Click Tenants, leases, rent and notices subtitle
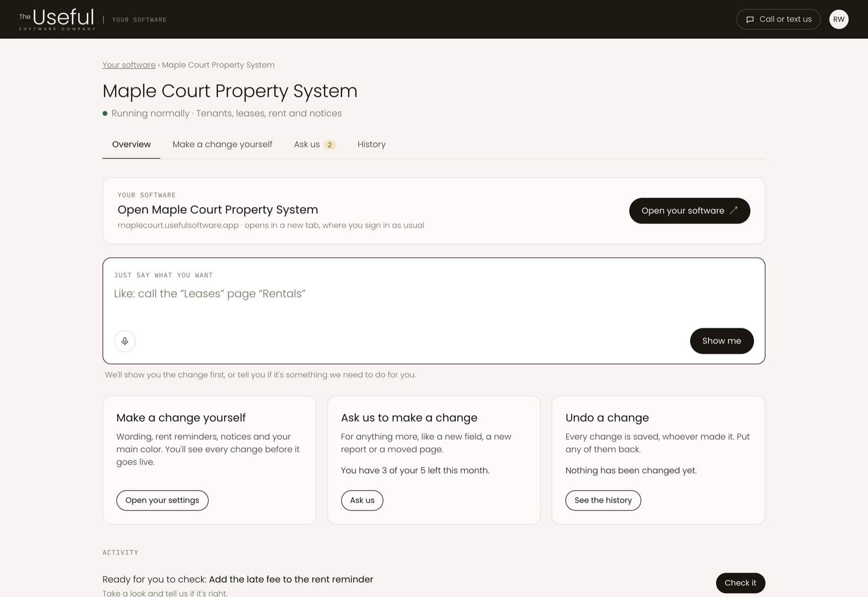This screenshot has width=868, height=597. point(269,113)
